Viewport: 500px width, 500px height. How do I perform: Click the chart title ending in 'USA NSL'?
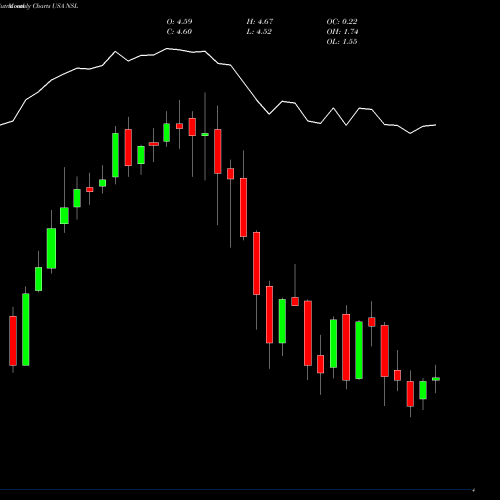click(39, 6)
